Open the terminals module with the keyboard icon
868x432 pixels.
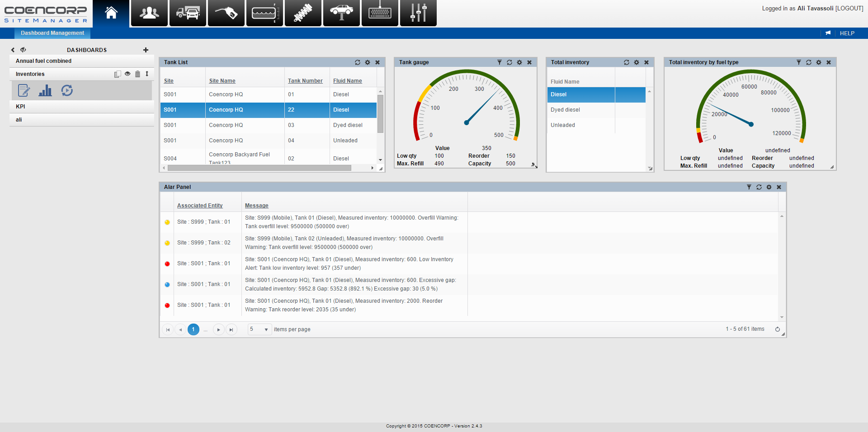pyautogui.click(x=380, y=13)
